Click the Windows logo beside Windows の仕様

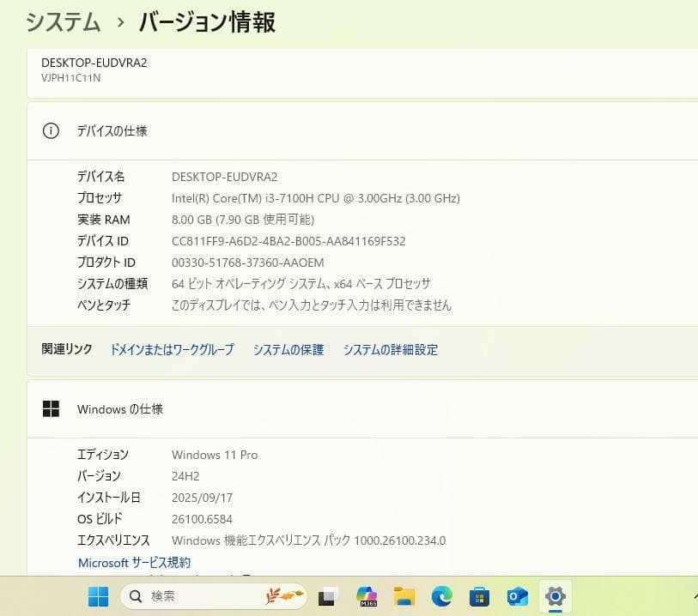pyautogui.click(x=51, y=408)
